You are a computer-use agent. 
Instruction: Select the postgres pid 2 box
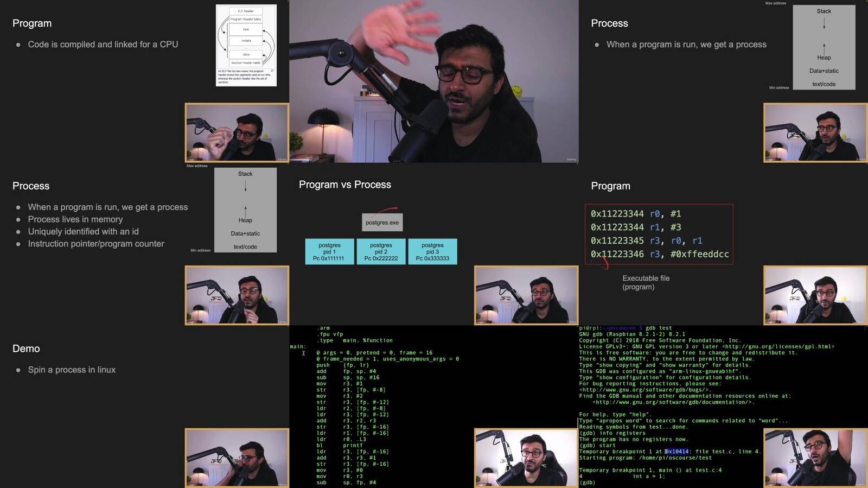[x=381, y=252]
